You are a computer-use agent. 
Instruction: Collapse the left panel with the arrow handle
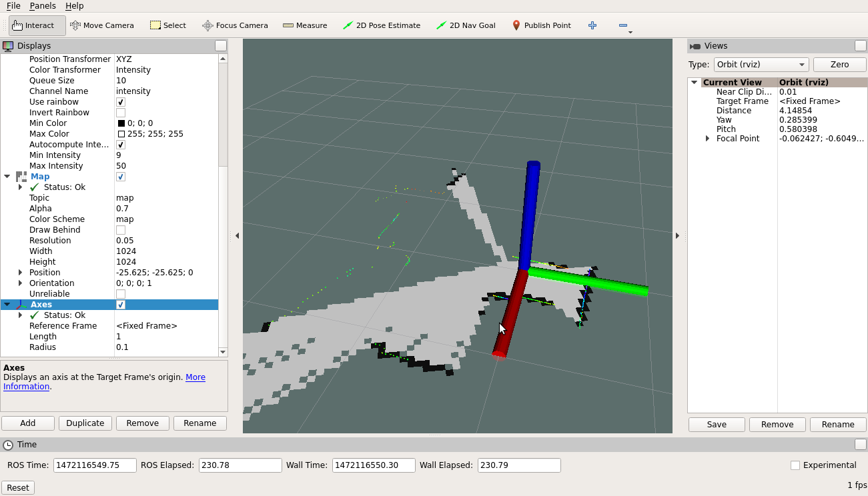coord(237,236)
